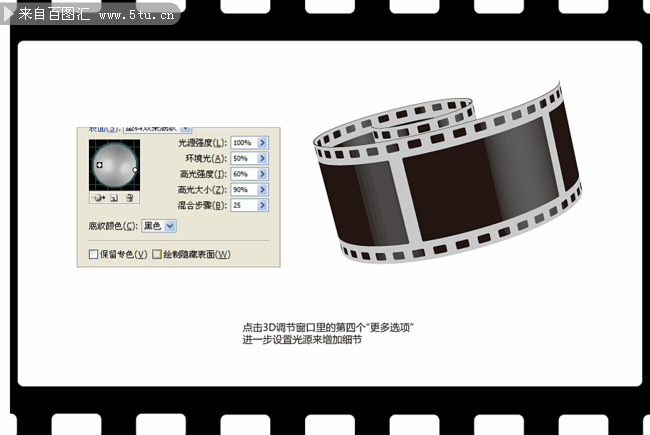
Task: Click the 高光大小 arrow button
Action: point(262,189)
